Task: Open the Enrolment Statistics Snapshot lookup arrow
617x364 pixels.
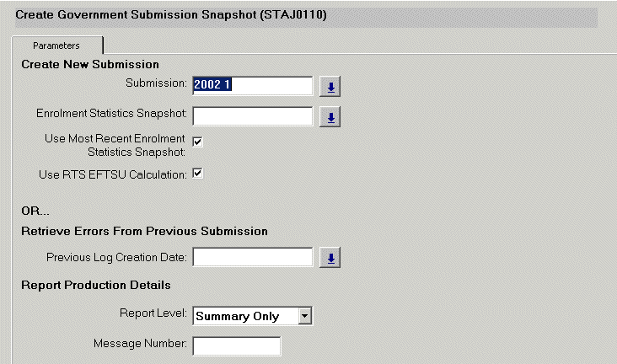Action: (331, 117)
